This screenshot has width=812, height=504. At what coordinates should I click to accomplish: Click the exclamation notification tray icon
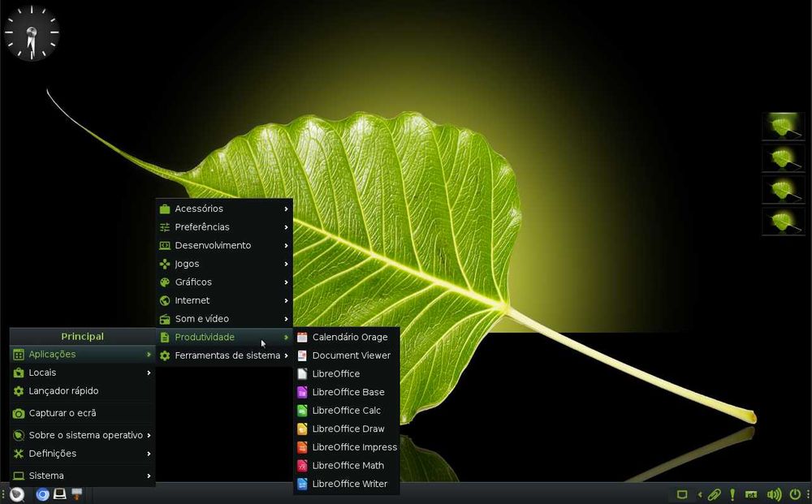(x=732, y=495)
